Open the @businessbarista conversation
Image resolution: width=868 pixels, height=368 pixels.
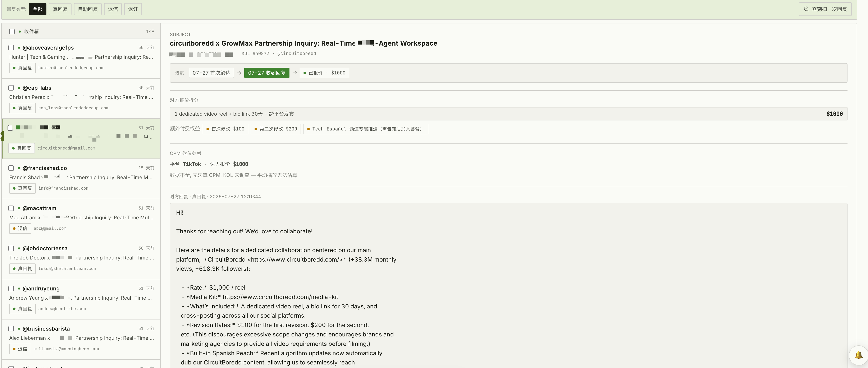point(81,339)
